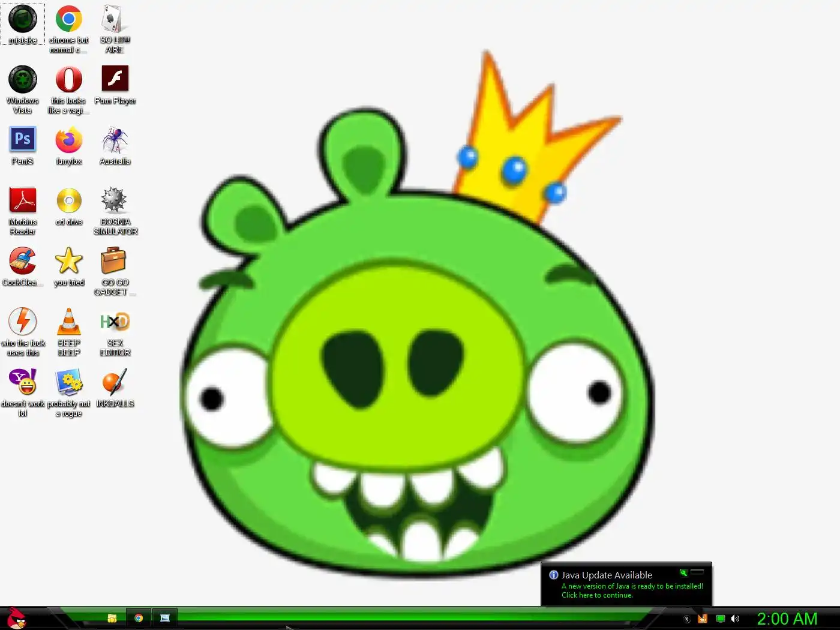Click 'Click here to continue' in Java balloon
The image size is (840, 630).
coord(597,595)
